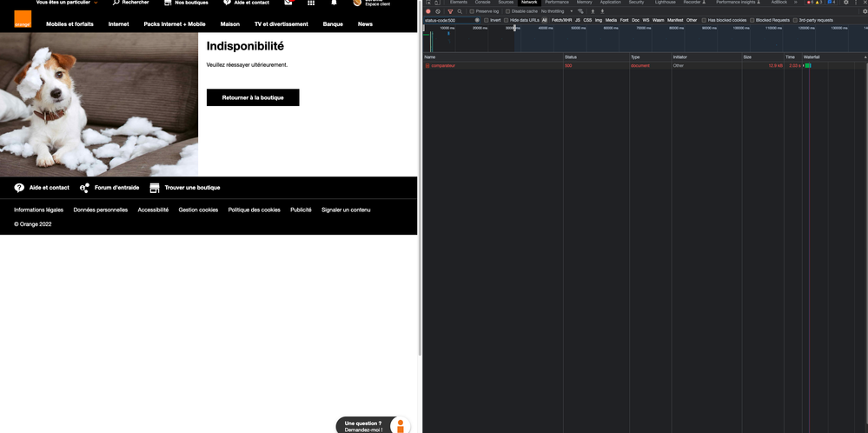Click the chat assistant info icon

pyautogui.click(x=401, y=426)
